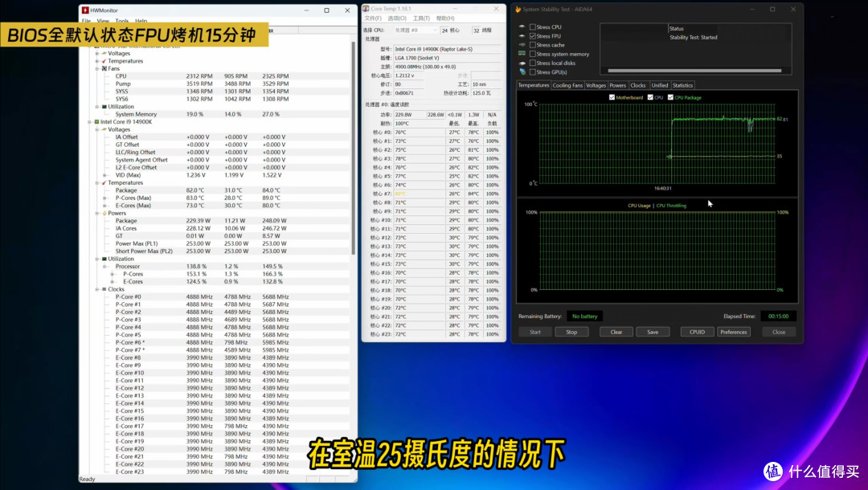
Task: Open the 选择 CPU processor dropdown in Core Temp
Action: pos(416,30)
